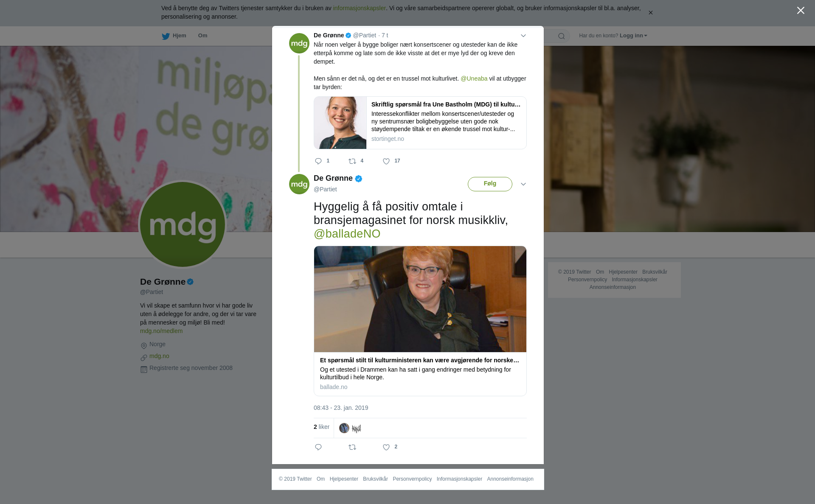This screenshot has height=504, width=815.
Task: Reply to the main balladeNO tweet
Action: (318, 447)
